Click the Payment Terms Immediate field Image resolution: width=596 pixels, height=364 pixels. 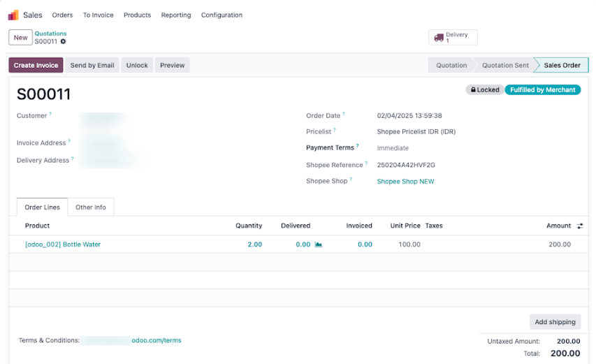pyautogui.click(x=393, y=148)
